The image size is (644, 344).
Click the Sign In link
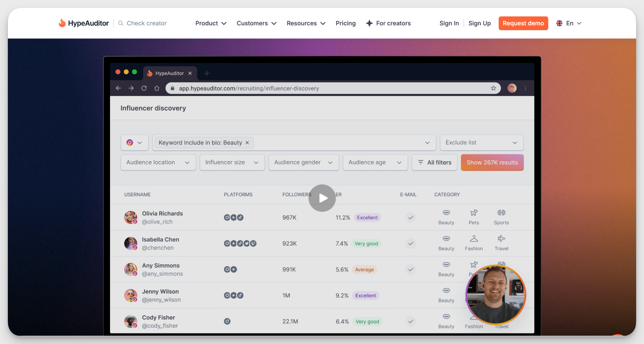click(x=449, y=23)
